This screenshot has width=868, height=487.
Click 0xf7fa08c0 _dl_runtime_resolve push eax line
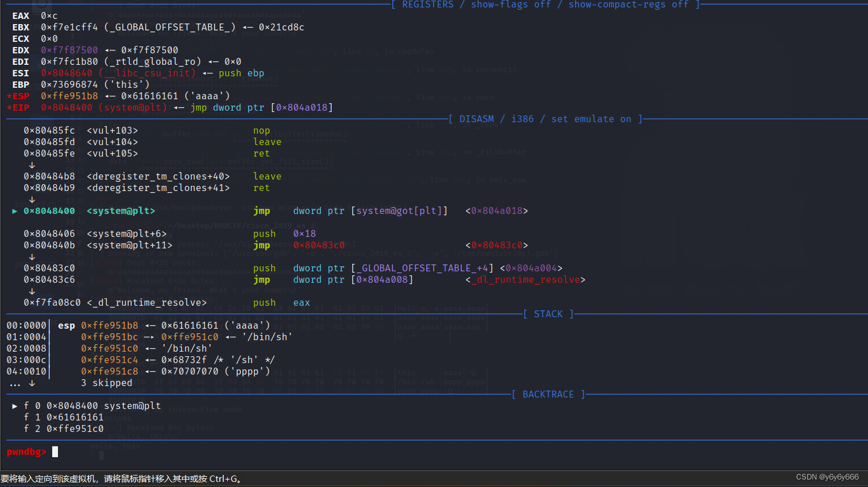(167, 303)
